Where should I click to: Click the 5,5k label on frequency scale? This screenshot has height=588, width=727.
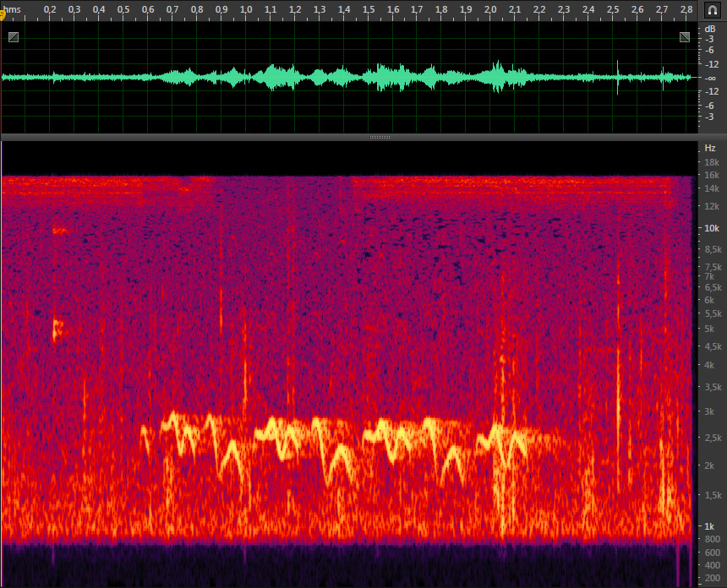(713, 313)
